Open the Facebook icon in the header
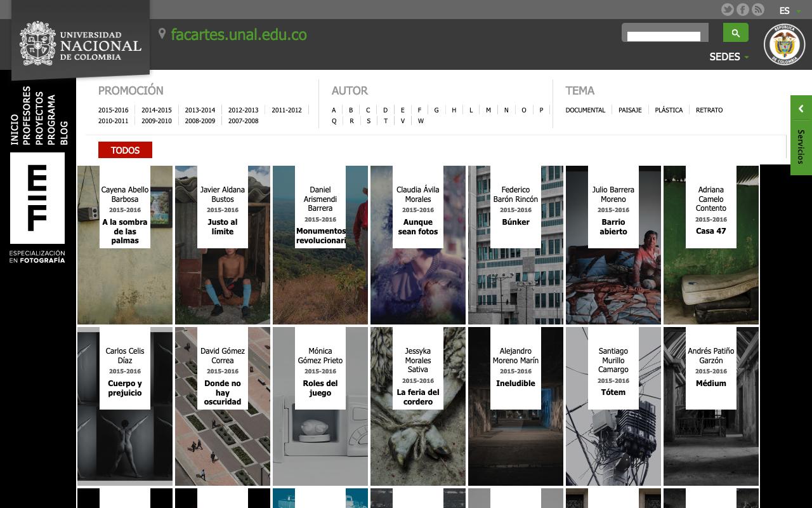 (x=743, y=10)
